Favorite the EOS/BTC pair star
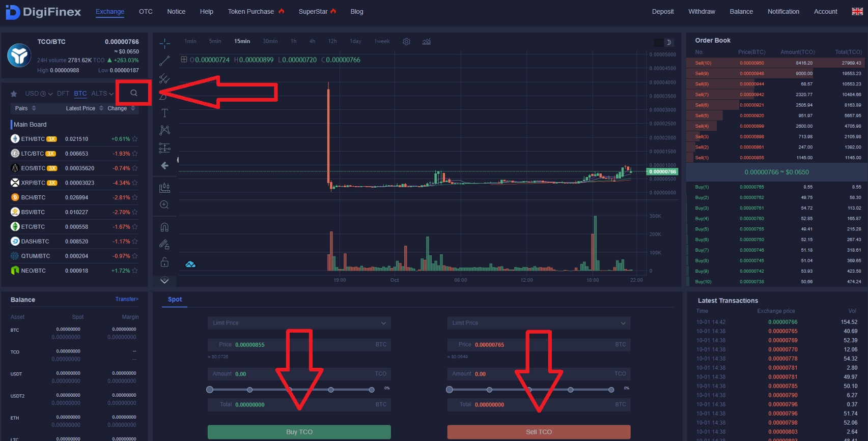This screenshot has height=441, width=868. pyautogui.click(x=135, y=168)
